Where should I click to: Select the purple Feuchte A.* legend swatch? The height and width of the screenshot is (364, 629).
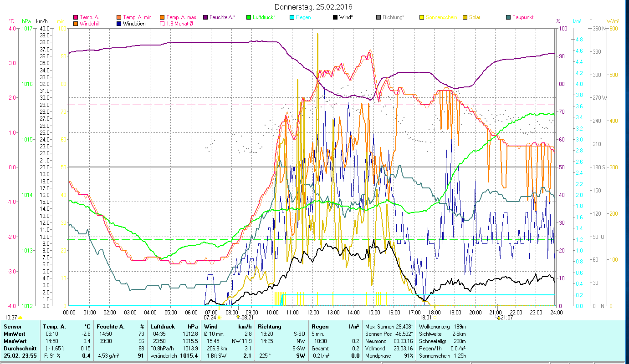click(205, 17)
